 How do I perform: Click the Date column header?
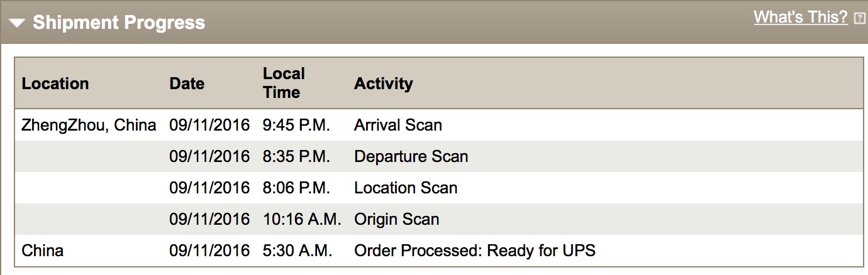pos(187,84)
